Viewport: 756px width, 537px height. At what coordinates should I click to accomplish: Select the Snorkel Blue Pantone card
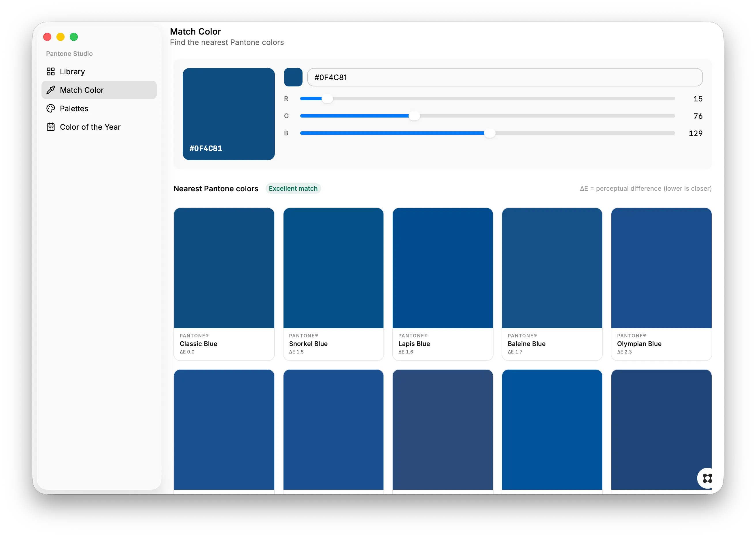coord(333,284)
